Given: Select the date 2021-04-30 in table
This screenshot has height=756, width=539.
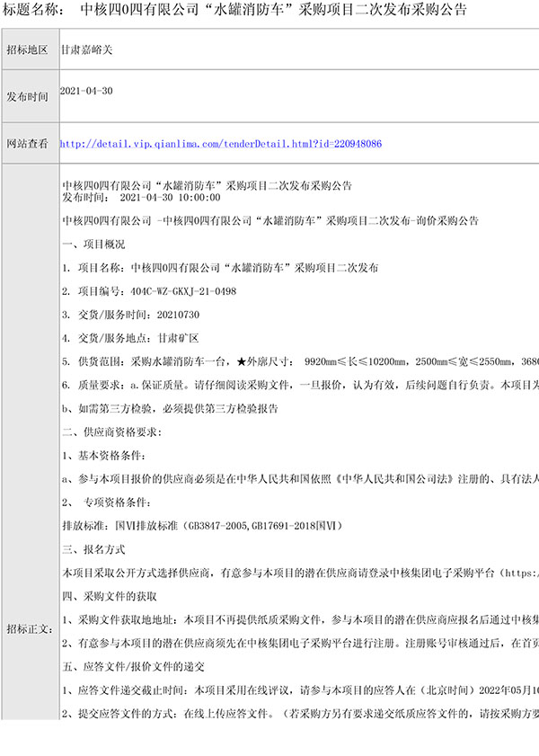Looking at the screenshot, I should point(86,91).
